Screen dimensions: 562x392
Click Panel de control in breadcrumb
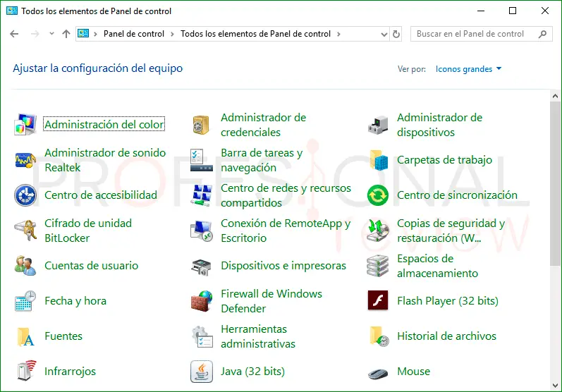pos(134,34)
